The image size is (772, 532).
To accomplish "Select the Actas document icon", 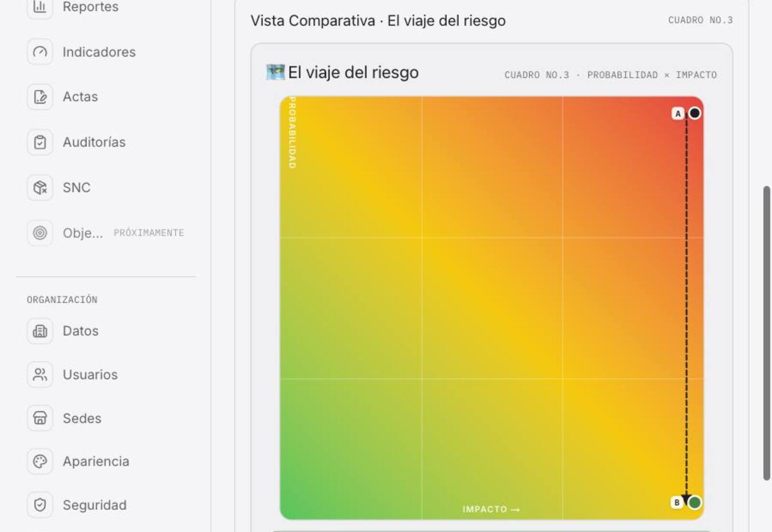I will (40, 97).
